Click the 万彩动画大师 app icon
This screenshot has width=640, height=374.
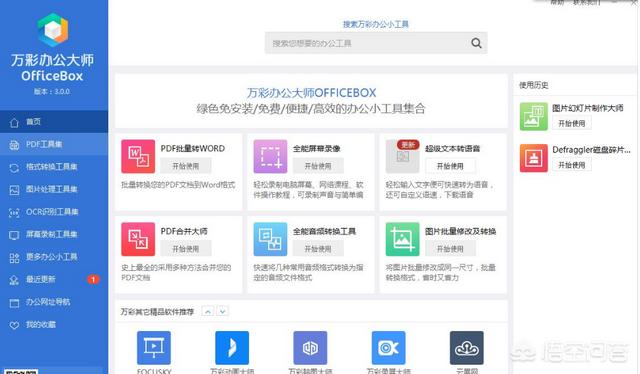(232, 348)
